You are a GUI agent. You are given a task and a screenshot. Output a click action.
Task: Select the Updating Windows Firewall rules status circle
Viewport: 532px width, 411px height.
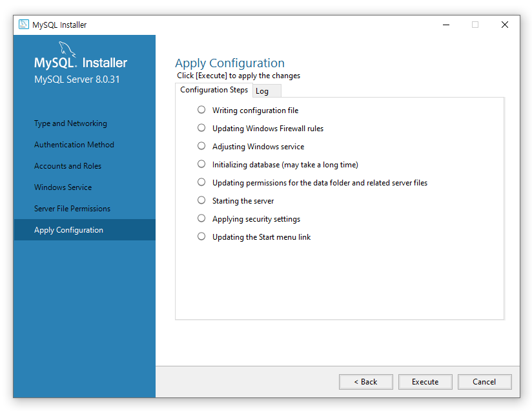201,128
